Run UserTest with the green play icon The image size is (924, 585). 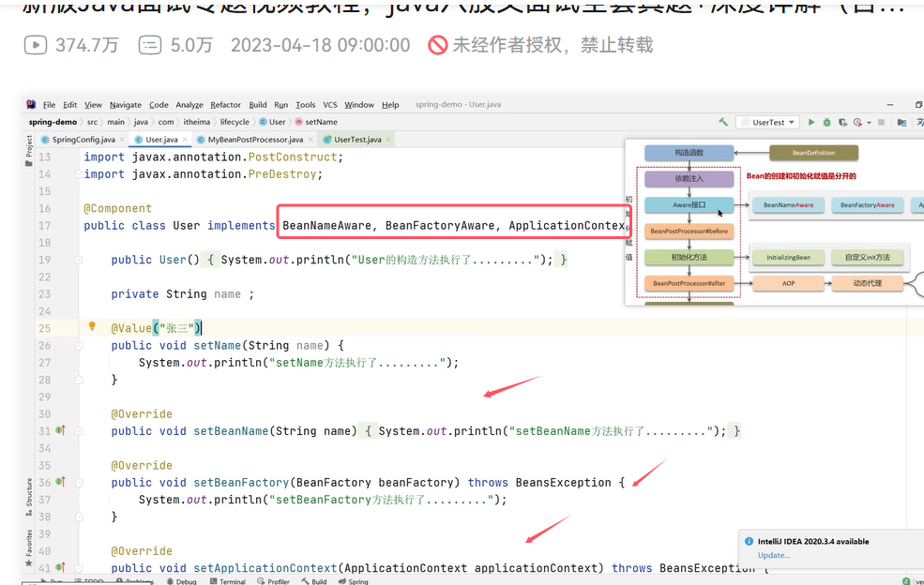pyautogui.click(x=811, y=122)
